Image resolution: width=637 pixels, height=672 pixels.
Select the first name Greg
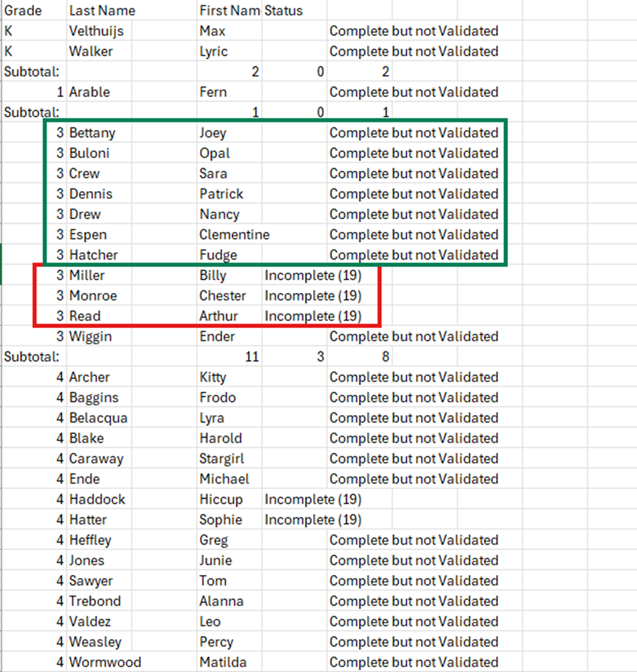229,540
